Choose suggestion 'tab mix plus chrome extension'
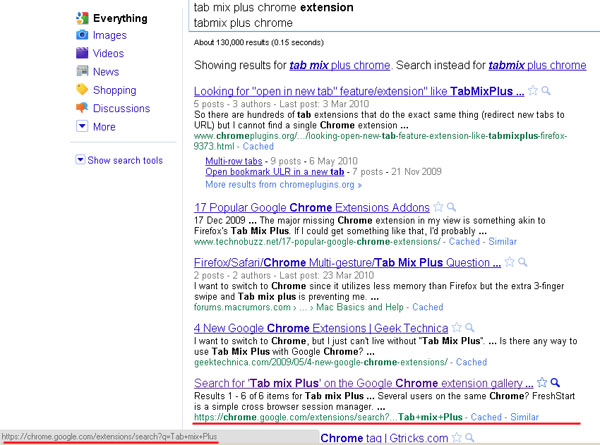600x445 pixels. [274, 7]
